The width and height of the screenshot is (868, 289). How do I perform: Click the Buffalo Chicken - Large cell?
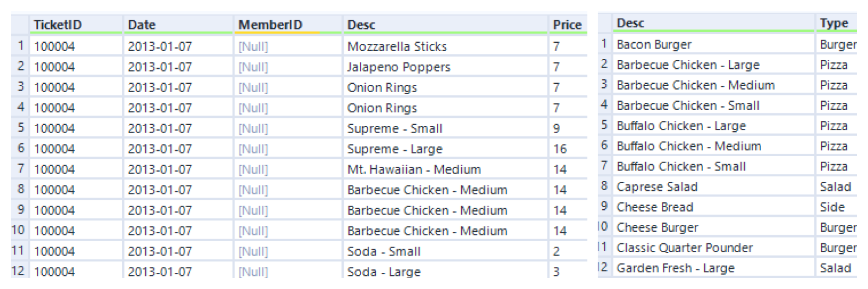click(713, 125)
